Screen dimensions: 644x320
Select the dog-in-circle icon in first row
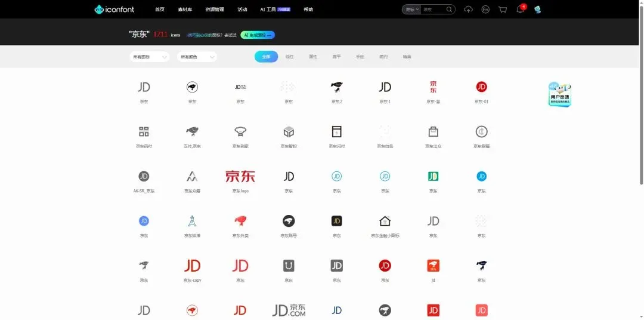(192, 87)
